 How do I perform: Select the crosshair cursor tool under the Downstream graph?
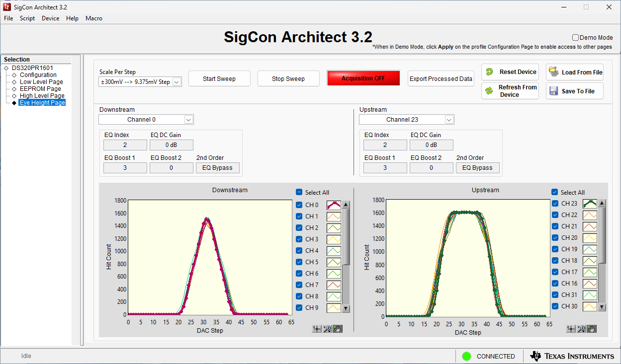[316, 329]
